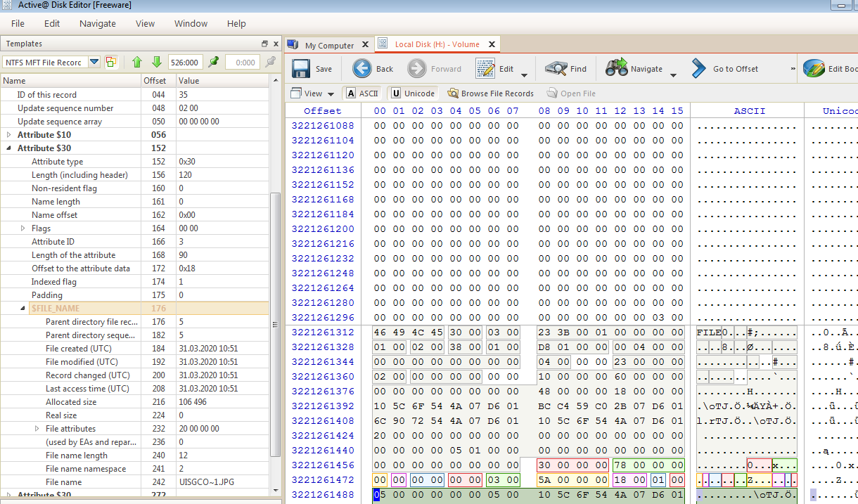Switch to Local Disk (H:) Volume tab
Viewport: 858px width, 504px height.
pos(437,44)
